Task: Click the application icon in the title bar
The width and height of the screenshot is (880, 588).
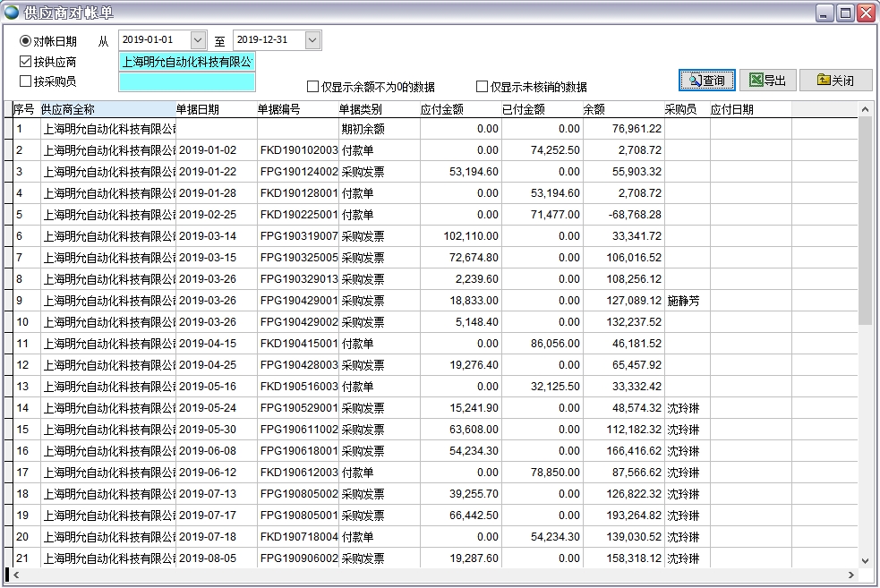Action: pyautogui.click(x=10, y=10)
